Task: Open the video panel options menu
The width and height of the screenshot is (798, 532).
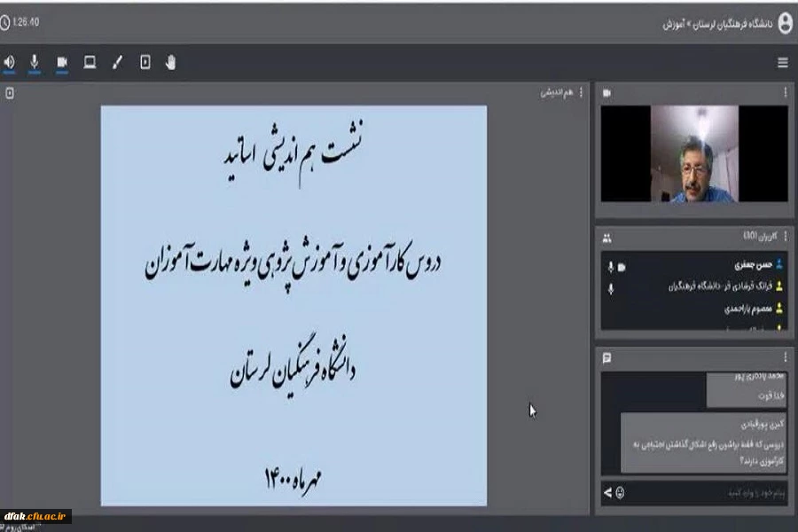Action: click(x=785, y=92)
